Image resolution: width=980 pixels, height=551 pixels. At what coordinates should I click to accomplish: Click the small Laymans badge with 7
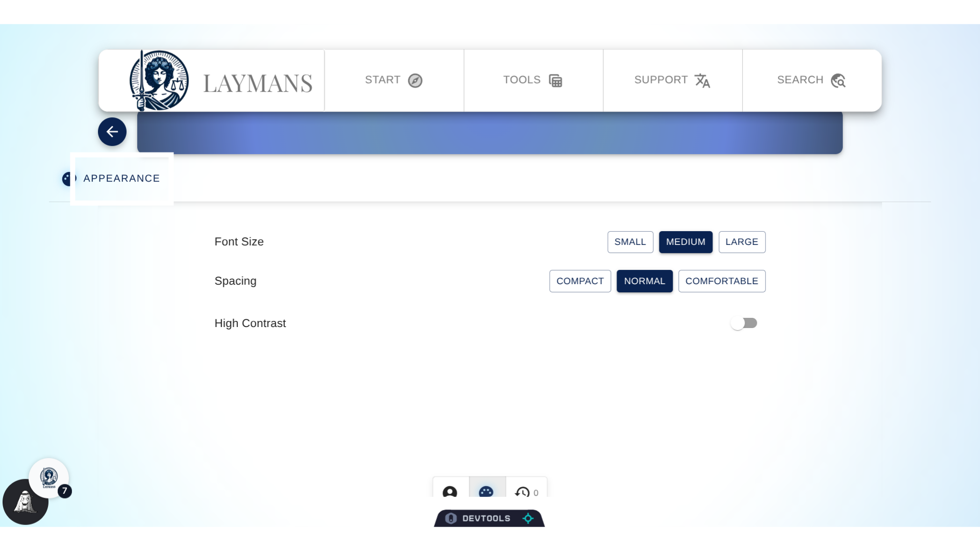click(x=49, y=478)
